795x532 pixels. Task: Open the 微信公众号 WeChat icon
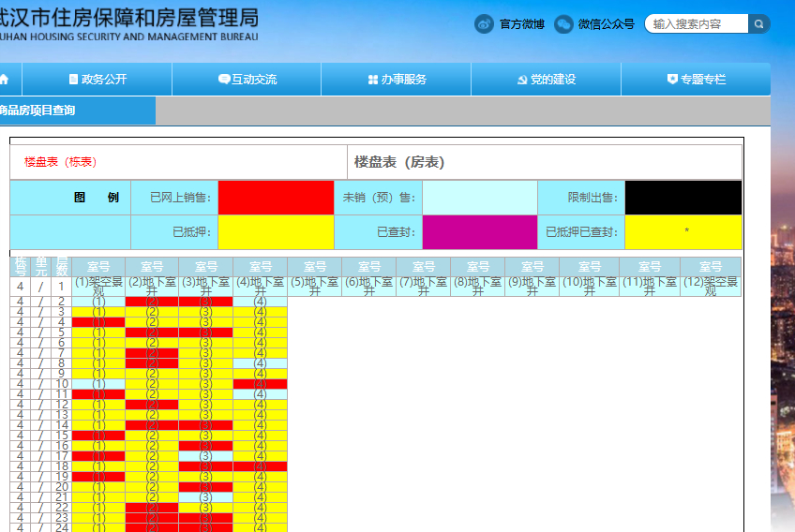pyautogui.click(x=563, y=23)
